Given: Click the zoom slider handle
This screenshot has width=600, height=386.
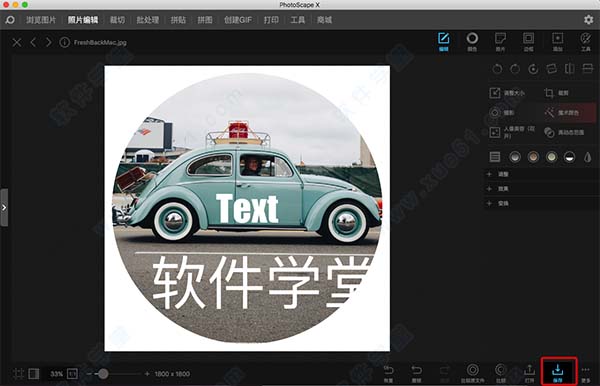Looking at the screenshot, I should 103,374.
